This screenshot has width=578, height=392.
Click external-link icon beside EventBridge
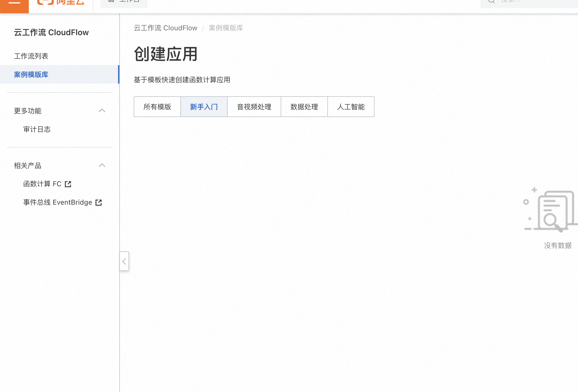[x=99, y=203]
